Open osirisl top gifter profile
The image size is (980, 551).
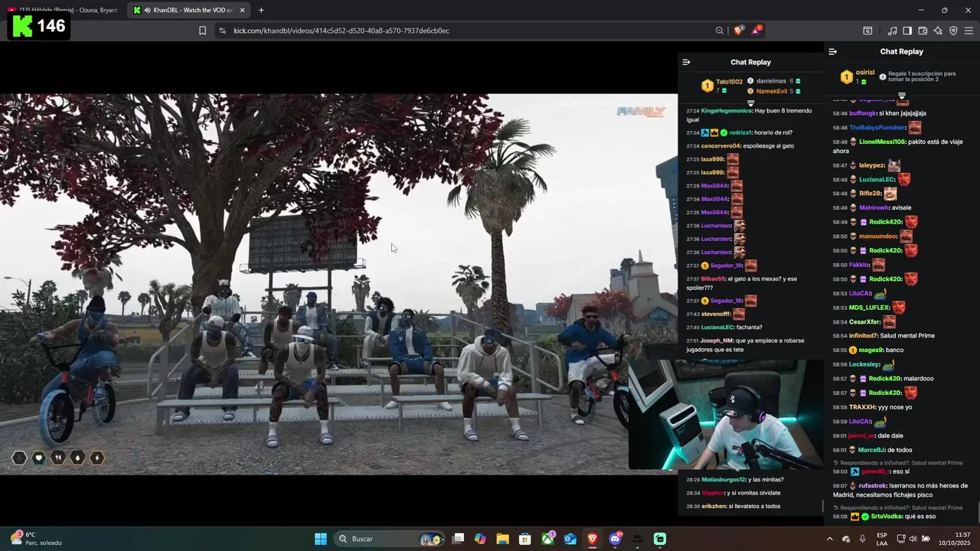857,76
